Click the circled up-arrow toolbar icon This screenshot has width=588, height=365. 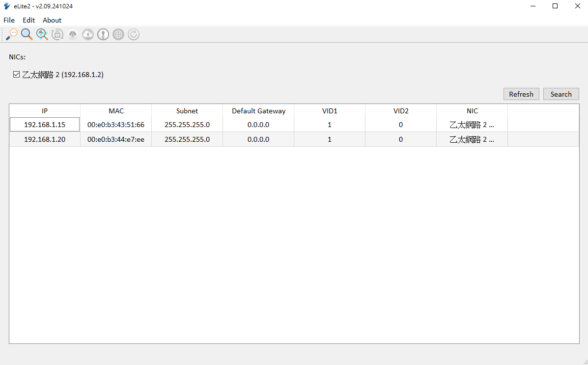tap(103, 34)
